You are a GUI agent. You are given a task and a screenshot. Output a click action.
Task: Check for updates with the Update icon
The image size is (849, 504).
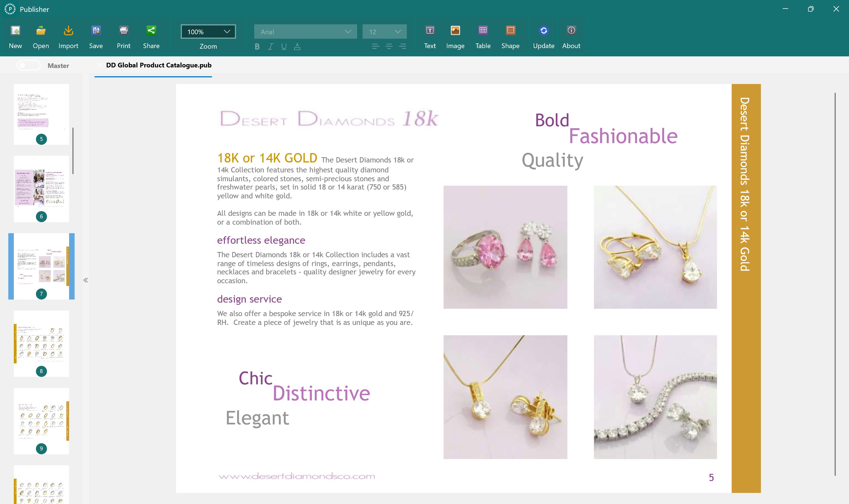(543, 36)
